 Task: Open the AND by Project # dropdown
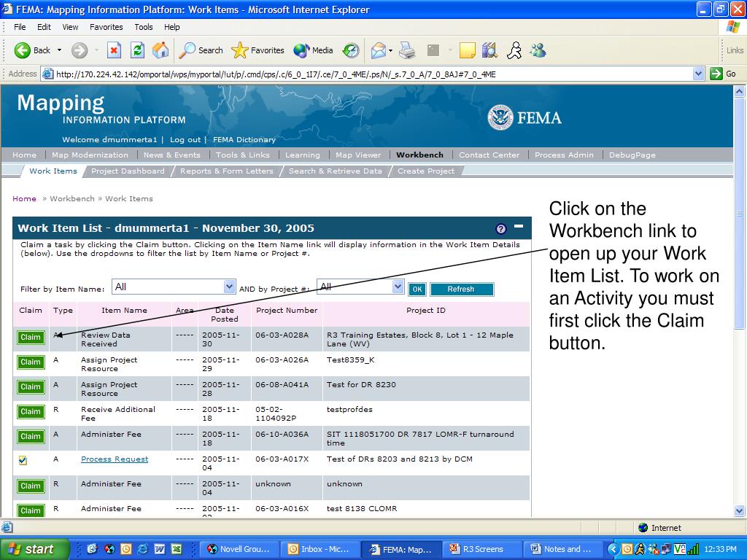[x=398, y=287]
